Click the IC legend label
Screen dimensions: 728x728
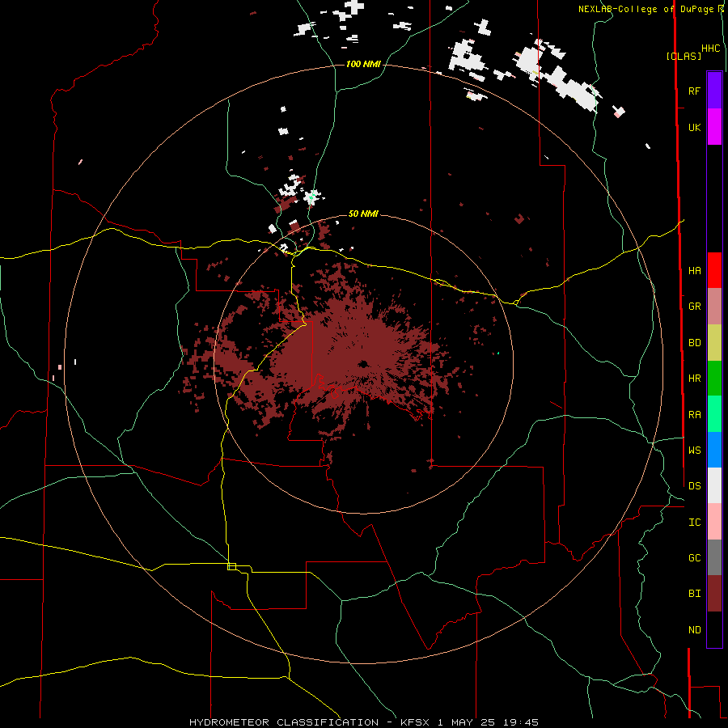point(694,523)
